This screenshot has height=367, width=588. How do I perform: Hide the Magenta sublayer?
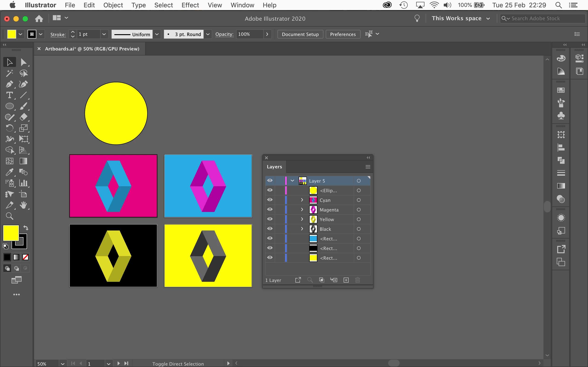[x=270, y=209]
